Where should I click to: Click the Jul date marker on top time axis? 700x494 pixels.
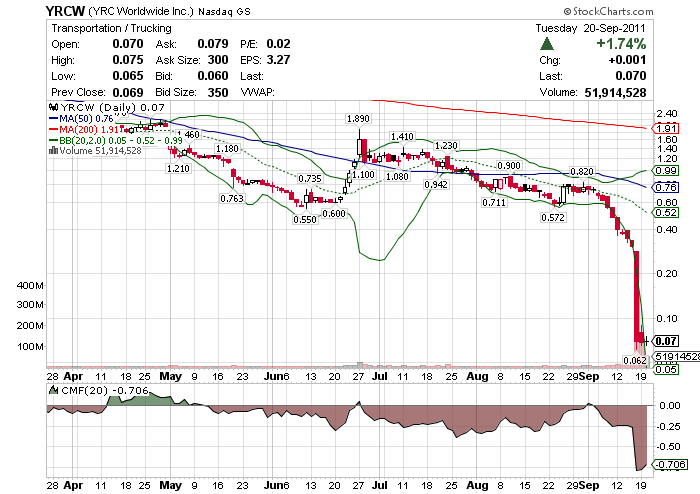pyautogui.click(x=380, y=378)
